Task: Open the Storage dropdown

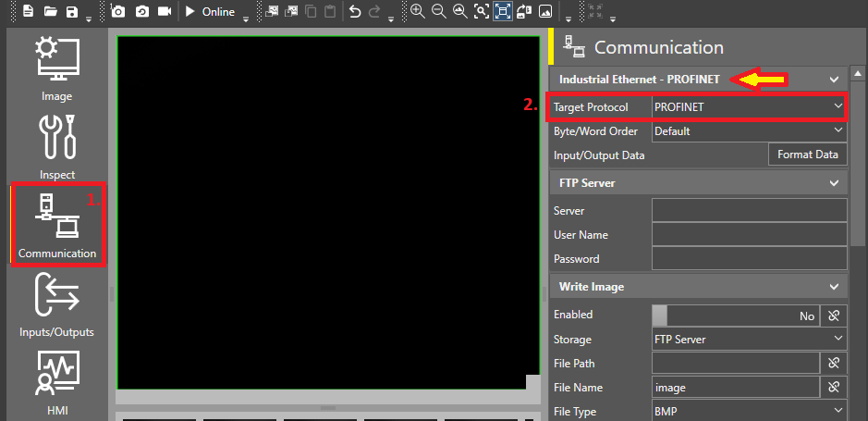Action: [749, 340]
